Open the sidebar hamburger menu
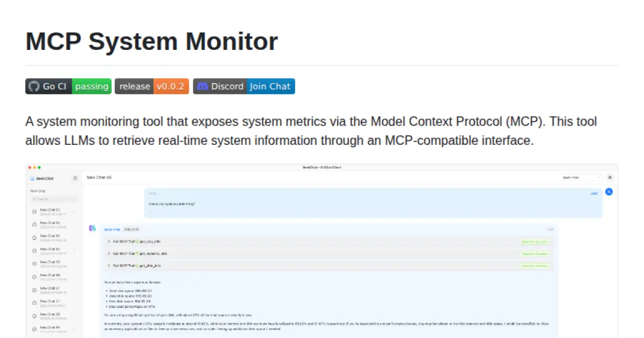 (x=75, y=178)
